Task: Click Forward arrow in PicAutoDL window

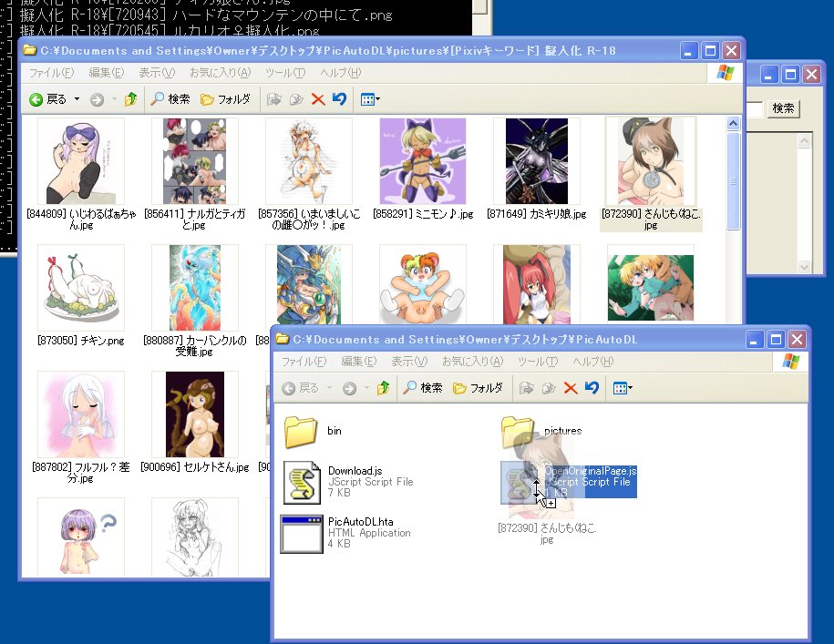Action: (x=349, y=388)
